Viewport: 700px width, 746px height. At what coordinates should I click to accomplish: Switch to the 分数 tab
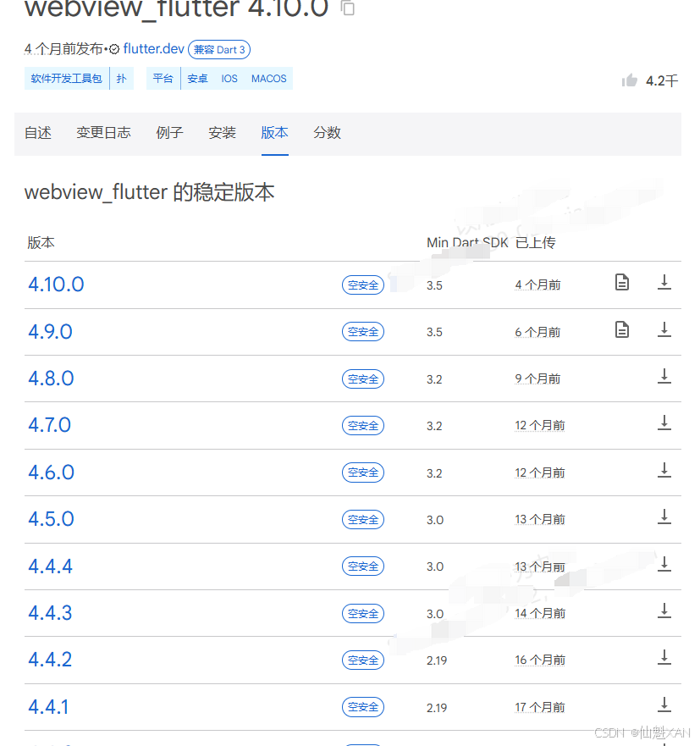328,133
